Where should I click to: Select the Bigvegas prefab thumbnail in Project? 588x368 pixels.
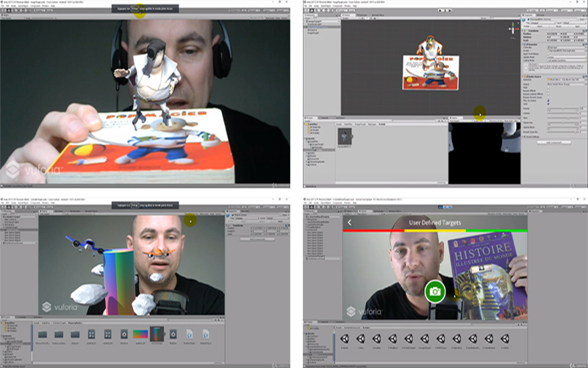[345, 136]
